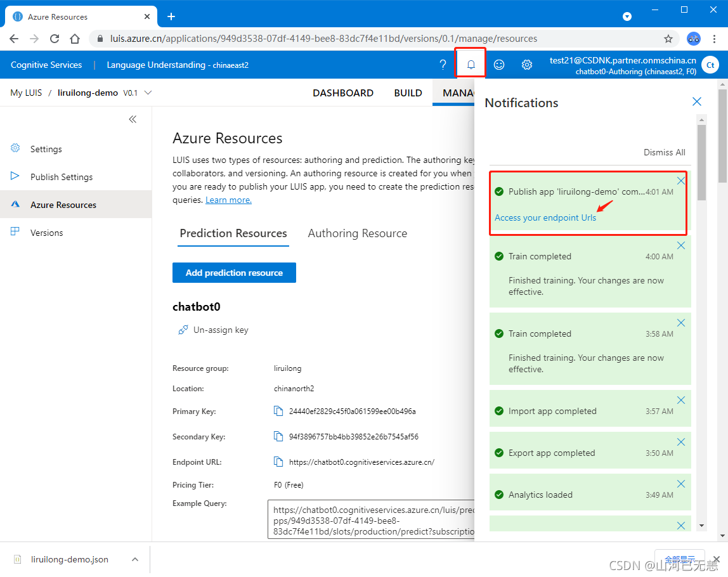Go to My LUIS breadcrumb
This screenshot has width=728, height=577.
[x=26, y=93]
